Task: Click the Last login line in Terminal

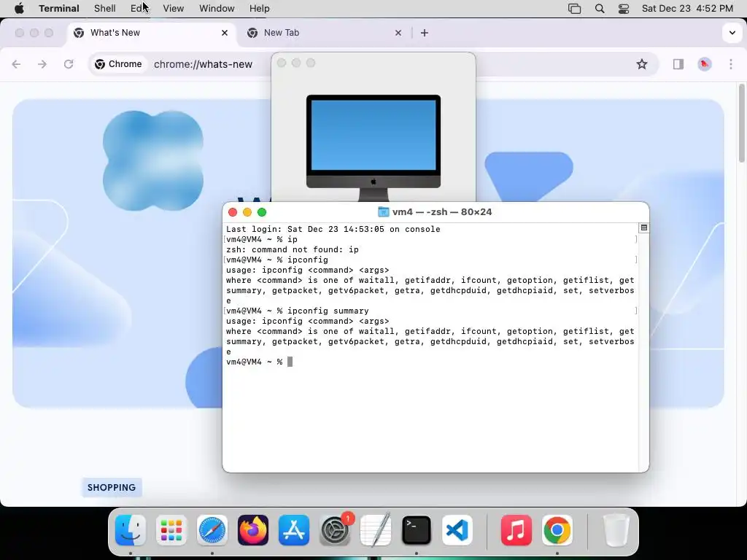Action: pyautogui.click(x=333, y=229)
